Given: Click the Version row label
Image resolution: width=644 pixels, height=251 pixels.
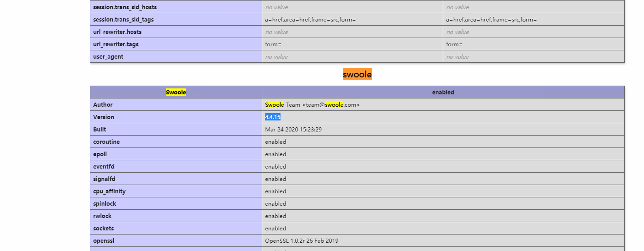Looking at the screenshot, I should (x=104, y=117).
